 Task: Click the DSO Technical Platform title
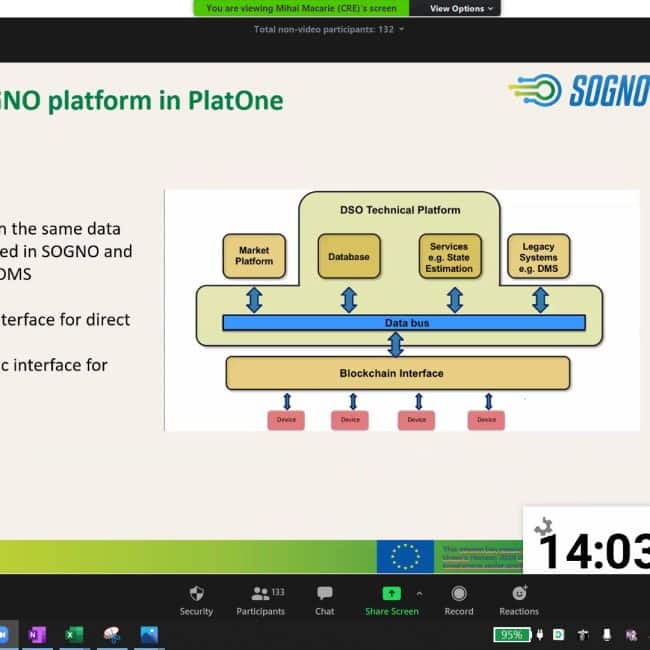point(400,210)
